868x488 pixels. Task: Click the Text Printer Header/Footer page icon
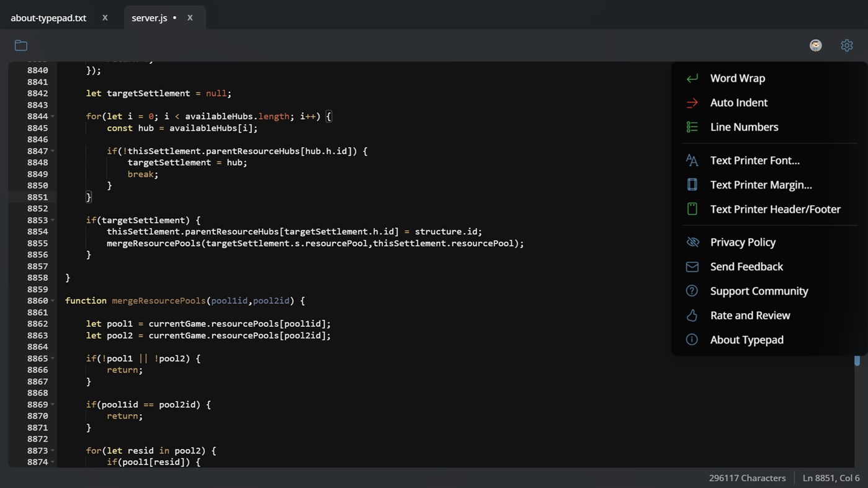click(x=692, y=209)
